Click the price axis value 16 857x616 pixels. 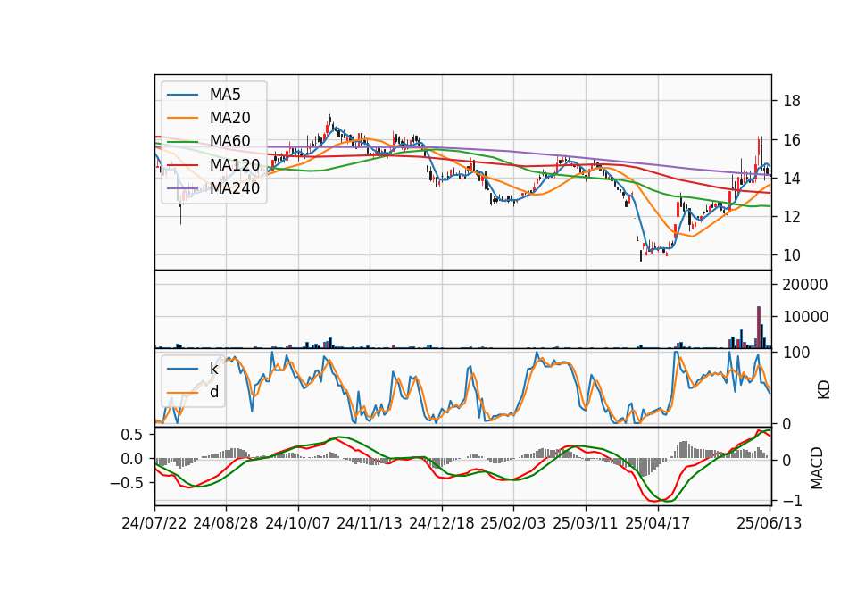pyautogui.click(x=792, y=140)
